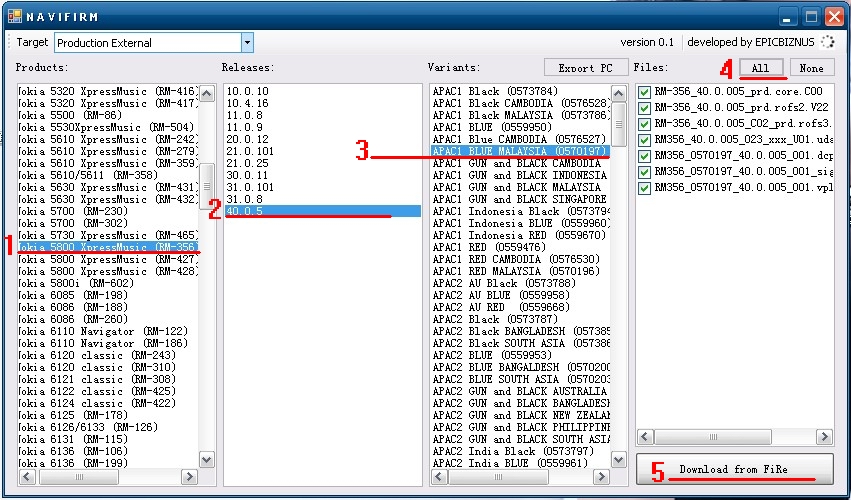
Task: Select Nokia 5800 XpressMusic (RM-427)
Action: [x=108, y=259]
